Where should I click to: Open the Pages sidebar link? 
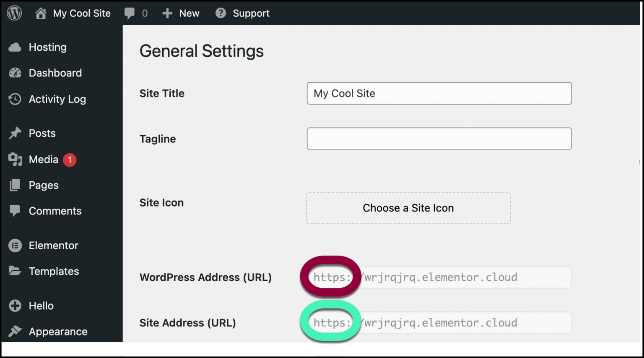43,185
